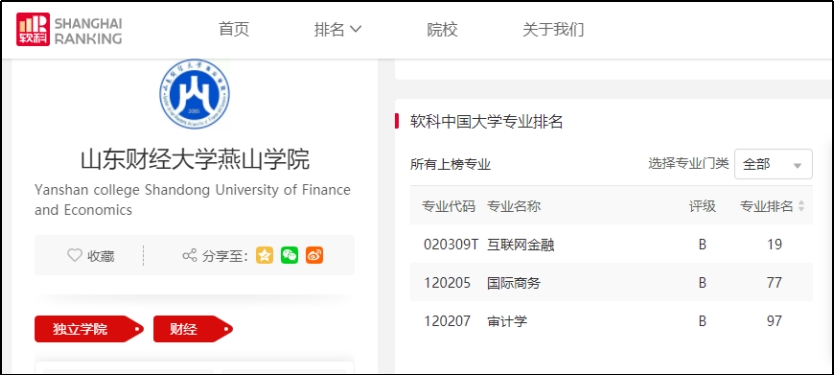This screenshot has height=375, width=834.
Task: Click the 山东财经大学燕山学院 title
Action: coord(195,160)
